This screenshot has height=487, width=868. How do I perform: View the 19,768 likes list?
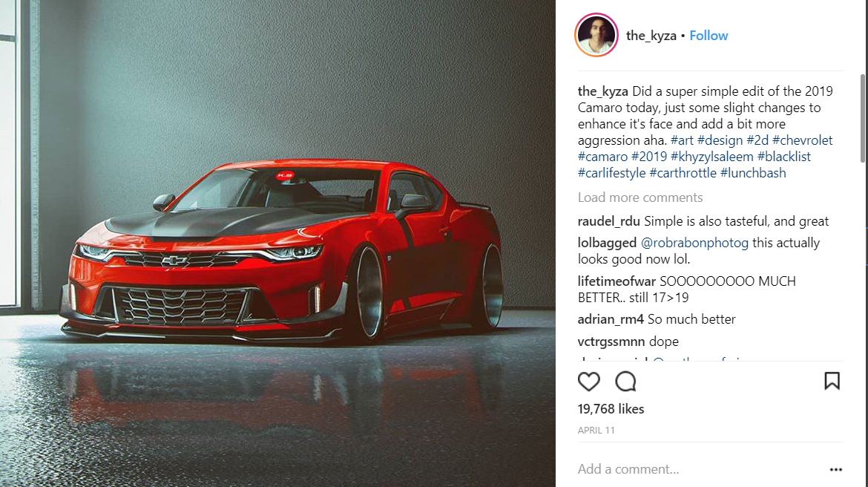coord(611,409)
